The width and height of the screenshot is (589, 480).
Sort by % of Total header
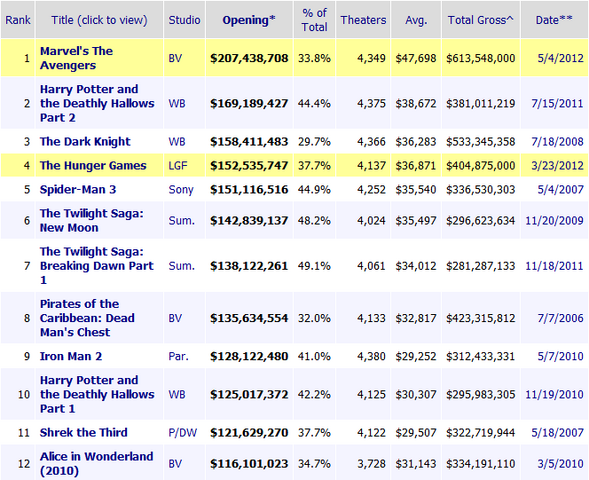pyautogui.click(x=314, y=20)
